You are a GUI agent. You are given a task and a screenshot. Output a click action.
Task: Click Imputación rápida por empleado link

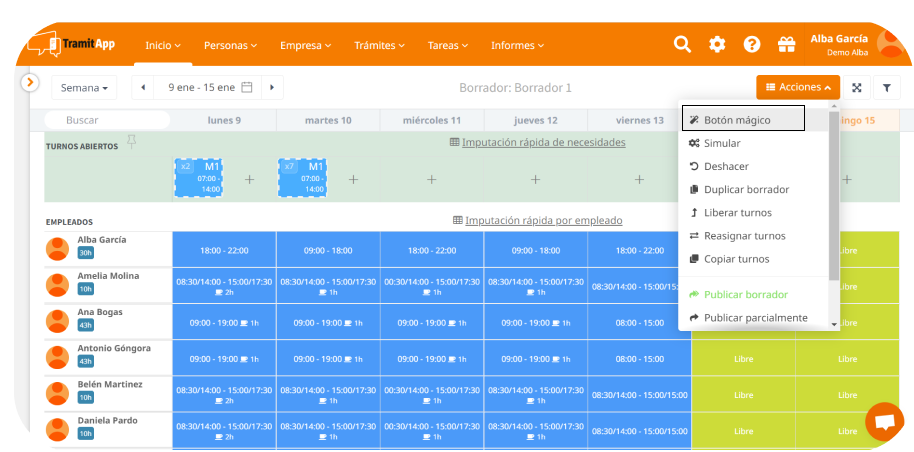(x=543, y=220)
